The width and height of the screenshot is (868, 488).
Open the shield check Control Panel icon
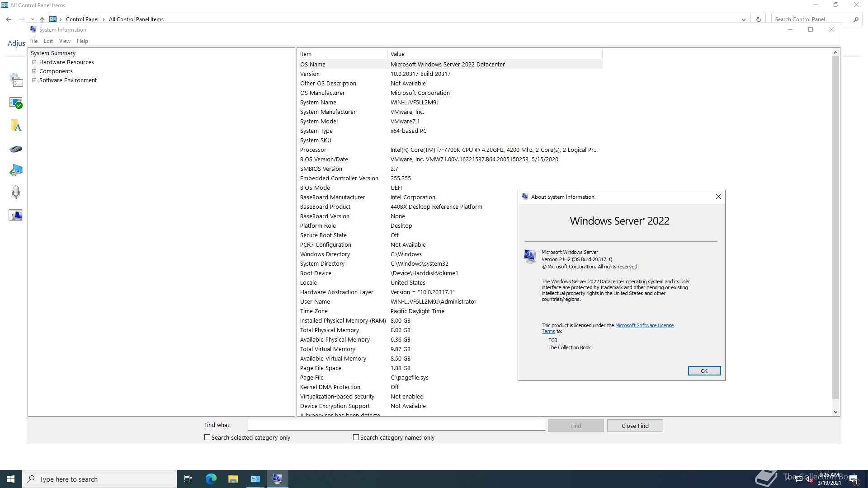click(16, 103)
